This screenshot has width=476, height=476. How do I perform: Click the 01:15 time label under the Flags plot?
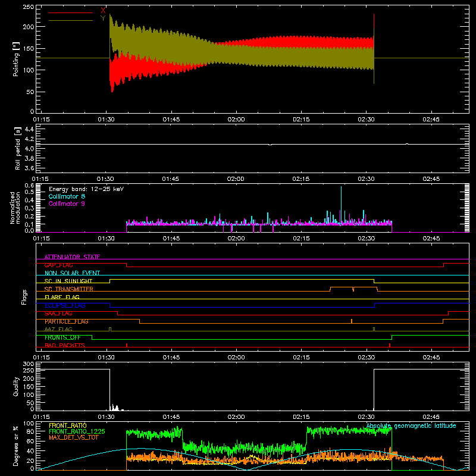click(41, 358)
